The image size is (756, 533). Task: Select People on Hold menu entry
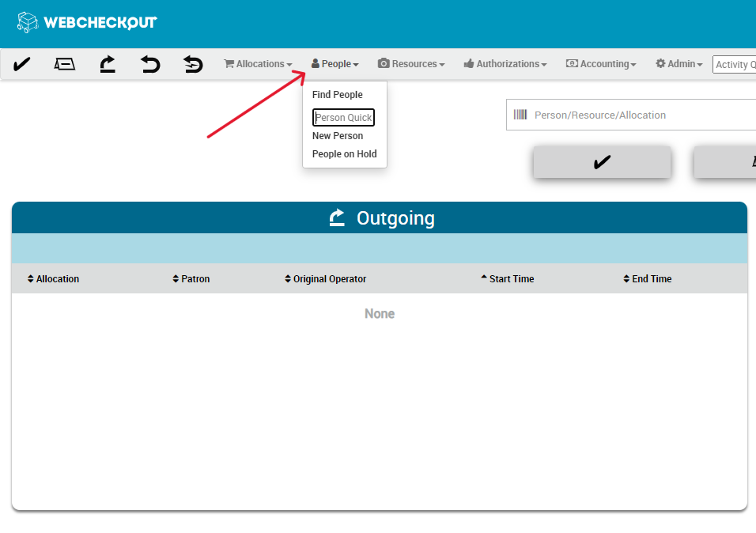(344, 154)
